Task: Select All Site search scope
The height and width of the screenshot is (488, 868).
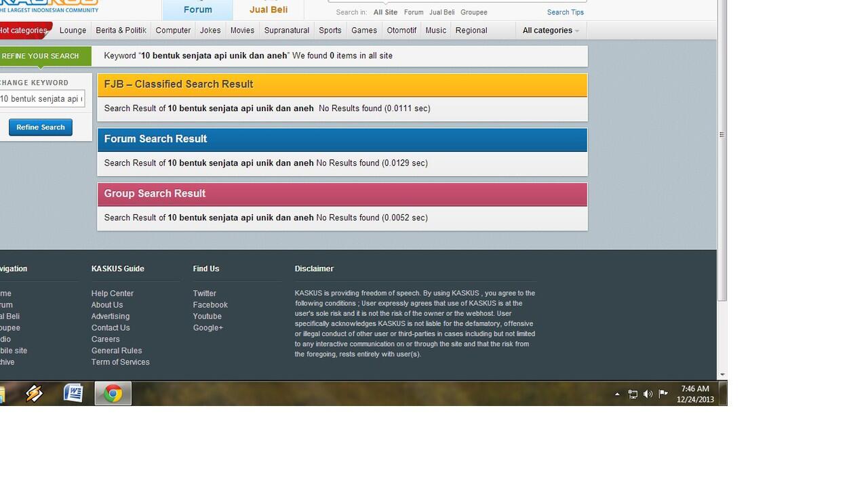Action: coord(385,12)
